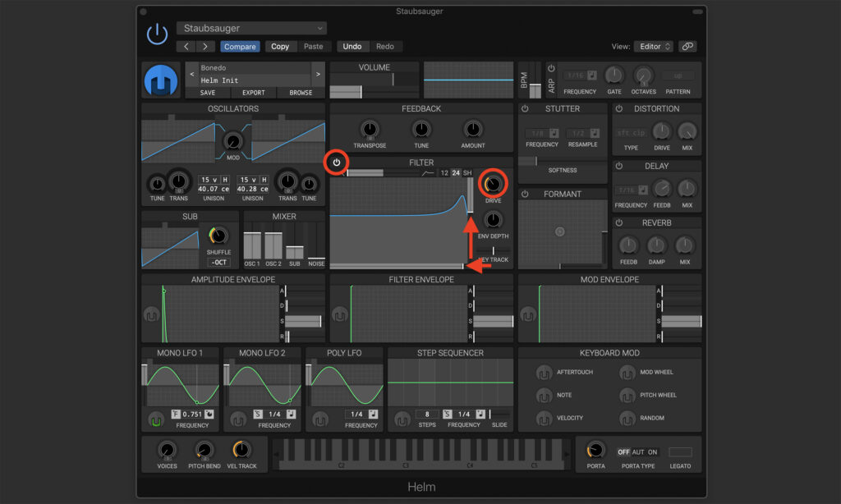Select previous Helm patch arrow

click(x=192, y=74)
